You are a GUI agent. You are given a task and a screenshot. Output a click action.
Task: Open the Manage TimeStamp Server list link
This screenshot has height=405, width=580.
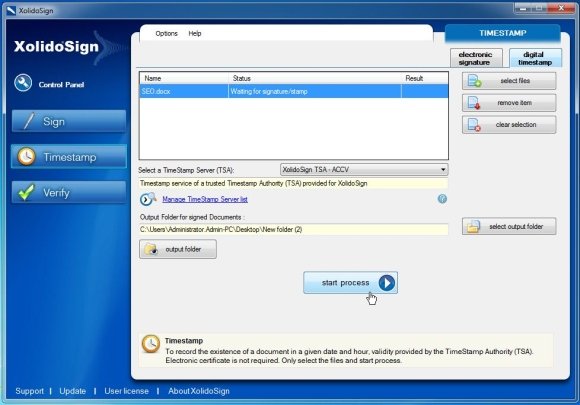[205, 199]
